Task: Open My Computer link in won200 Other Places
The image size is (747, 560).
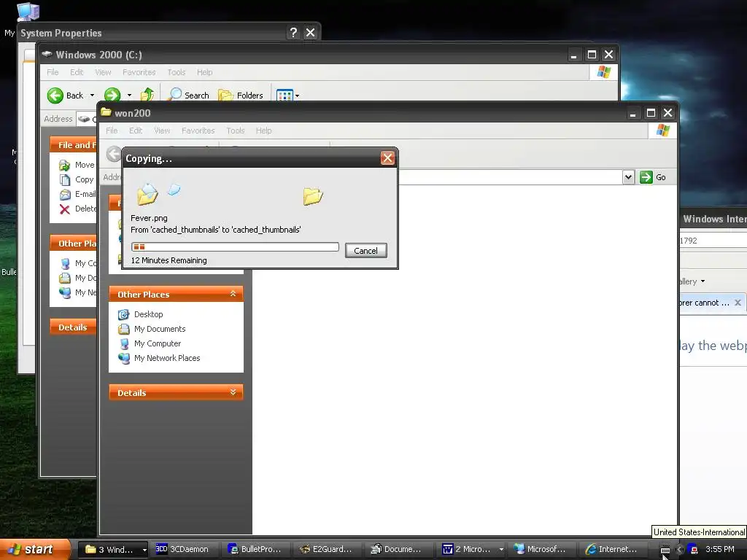Action: coord(158,343)
